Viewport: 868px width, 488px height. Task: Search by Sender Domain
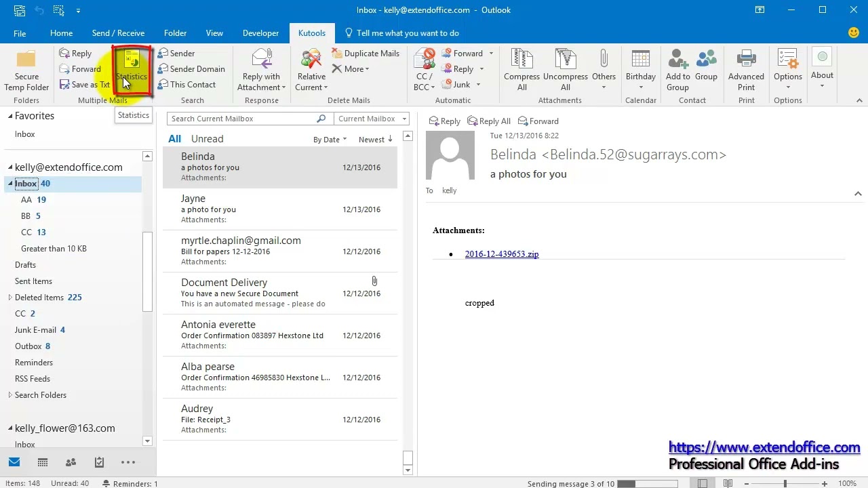(191, 69)
